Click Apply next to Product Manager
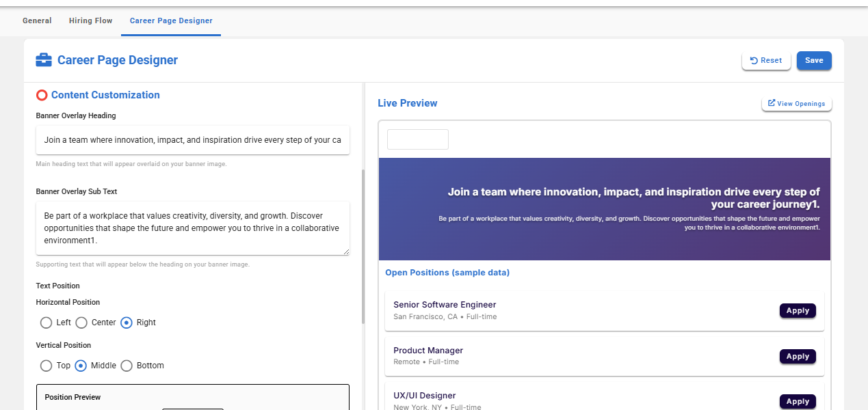 [798, 357]
